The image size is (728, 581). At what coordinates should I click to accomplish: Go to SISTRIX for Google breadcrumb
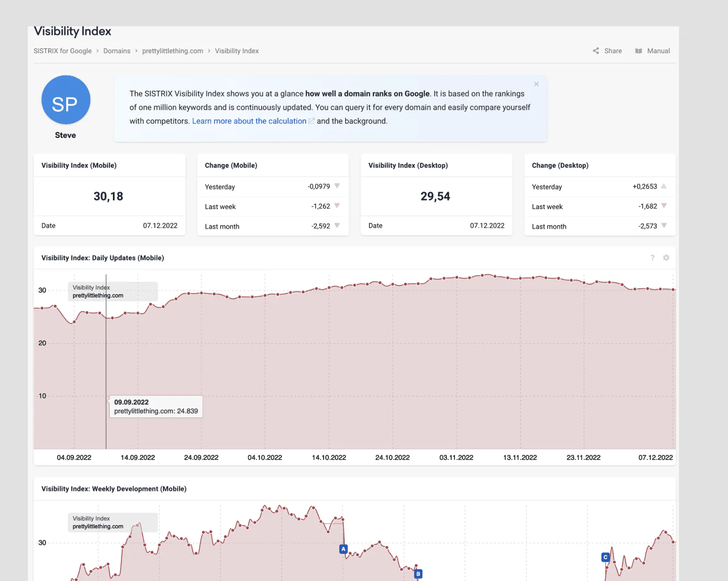[62, 51]
